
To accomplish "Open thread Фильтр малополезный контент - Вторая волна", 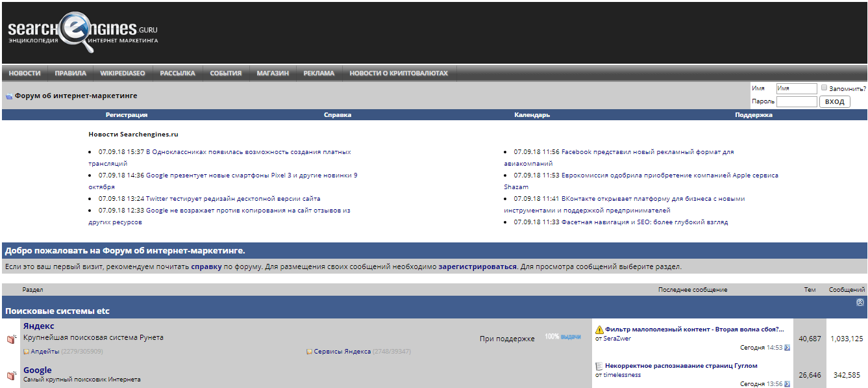I will point(694,330).
